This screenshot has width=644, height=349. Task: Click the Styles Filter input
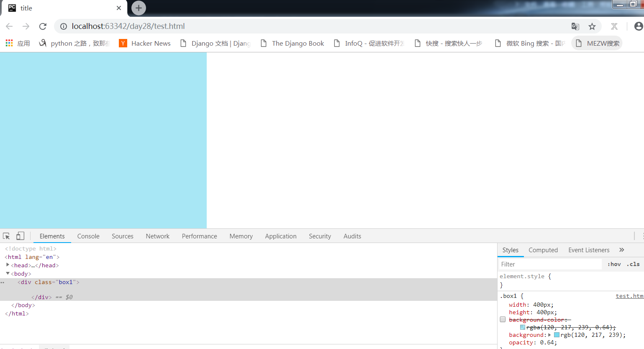pos(550,264)
